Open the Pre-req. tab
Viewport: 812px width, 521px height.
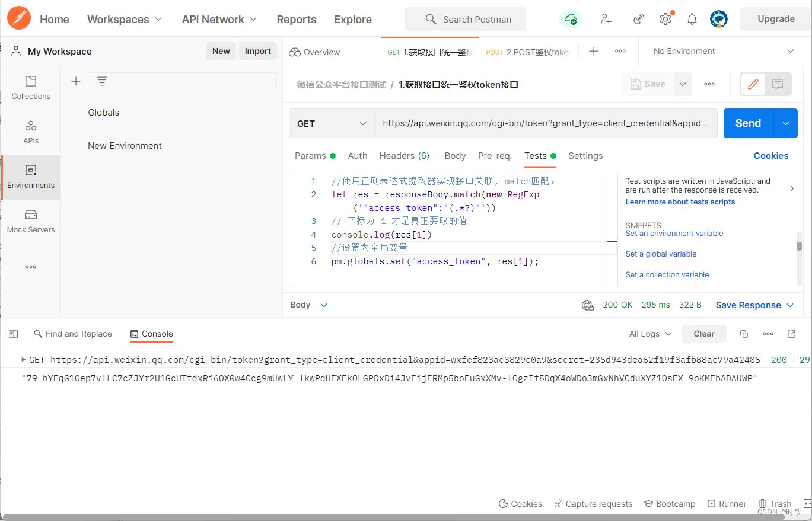point(495,156)
